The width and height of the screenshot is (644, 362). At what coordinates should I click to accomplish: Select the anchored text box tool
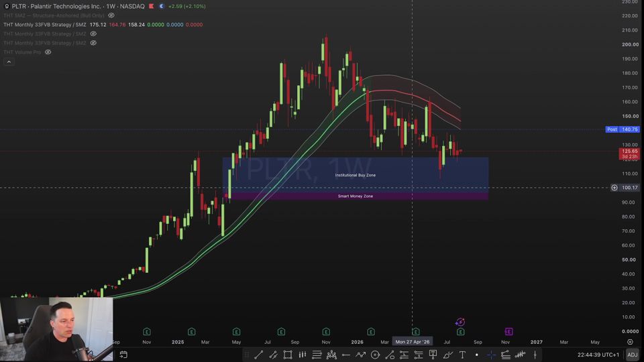click(x=433, y=355)
